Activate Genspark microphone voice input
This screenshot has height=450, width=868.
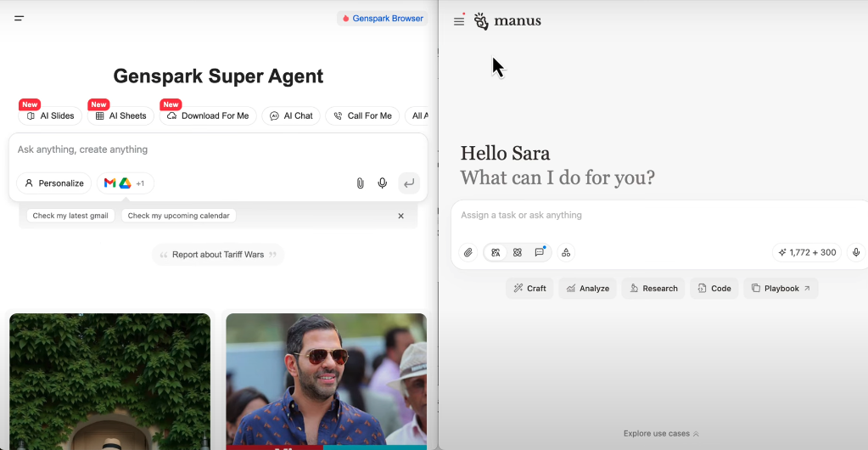pos(382,183)
